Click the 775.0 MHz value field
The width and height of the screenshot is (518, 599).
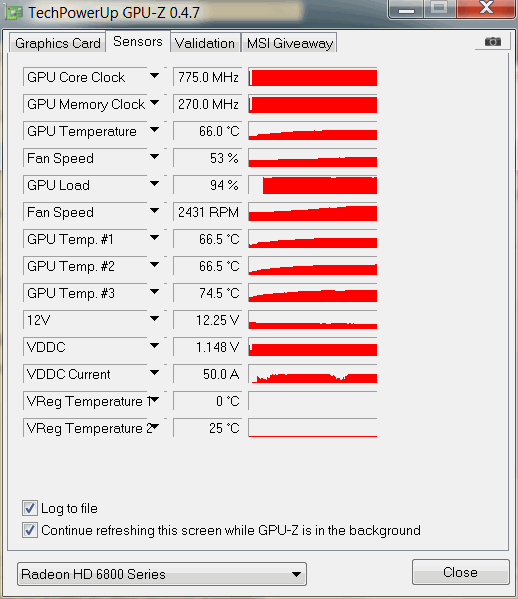[207, 77]
